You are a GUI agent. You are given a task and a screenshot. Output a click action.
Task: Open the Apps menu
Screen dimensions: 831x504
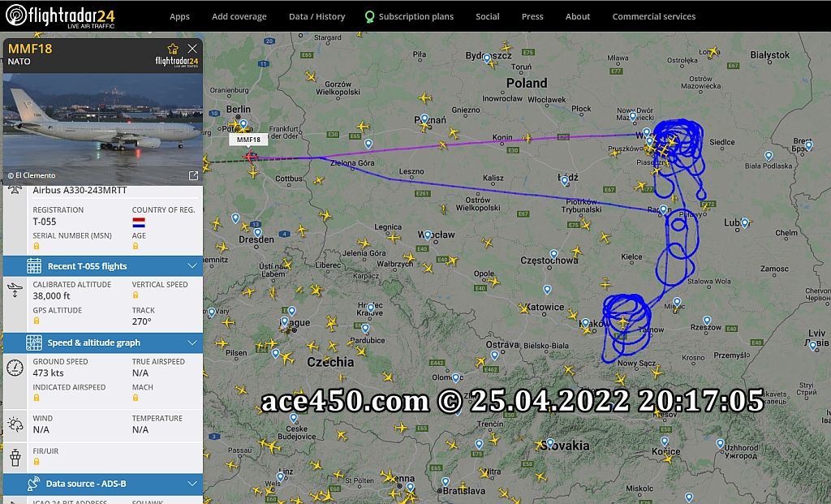179,16
